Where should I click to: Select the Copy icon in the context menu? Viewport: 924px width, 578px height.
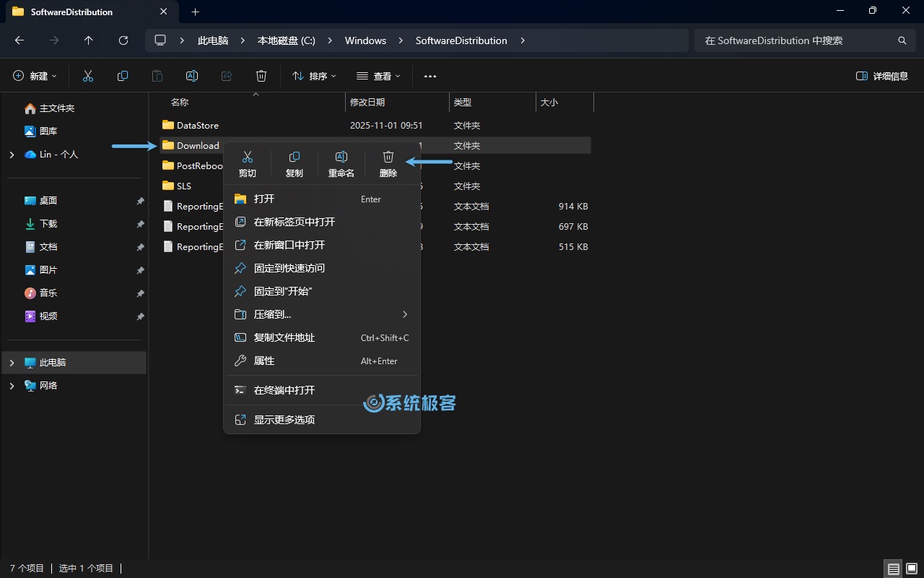pos(294,163)
